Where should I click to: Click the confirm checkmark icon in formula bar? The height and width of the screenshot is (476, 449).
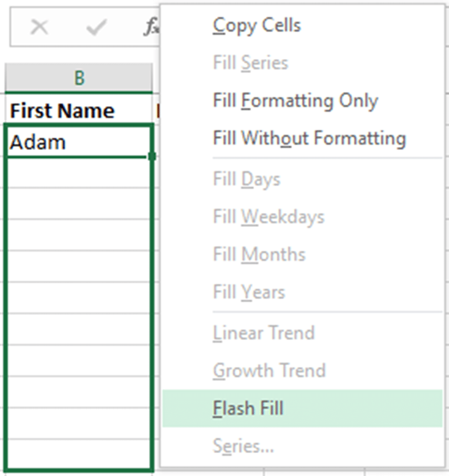[96, 27]
